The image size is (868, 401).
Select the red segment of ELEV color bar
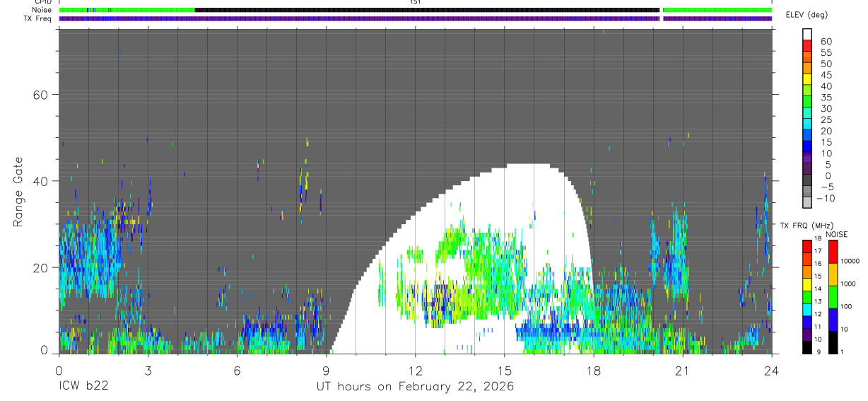coord(807,45)
